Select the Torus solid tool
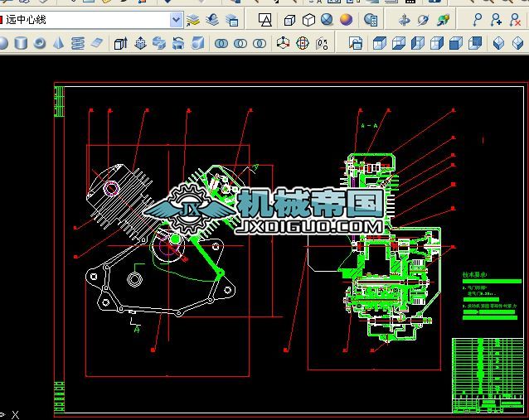 40,43
